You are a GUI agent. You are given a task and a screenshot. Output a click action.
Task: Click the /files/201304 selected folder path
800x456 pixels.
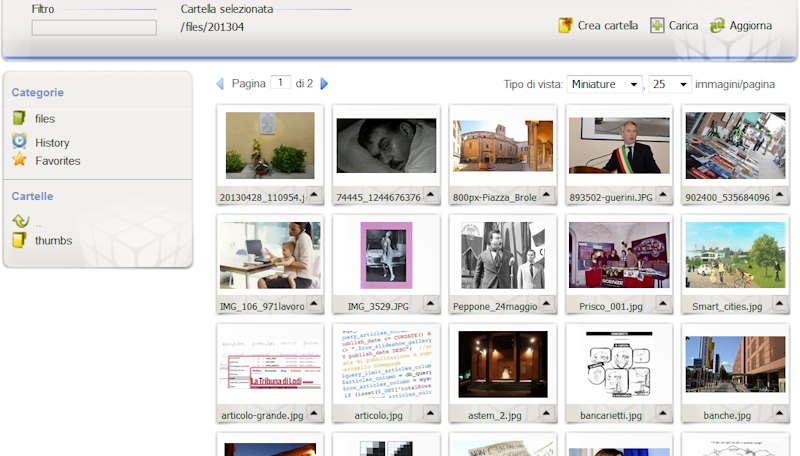(x=212, y=27)
